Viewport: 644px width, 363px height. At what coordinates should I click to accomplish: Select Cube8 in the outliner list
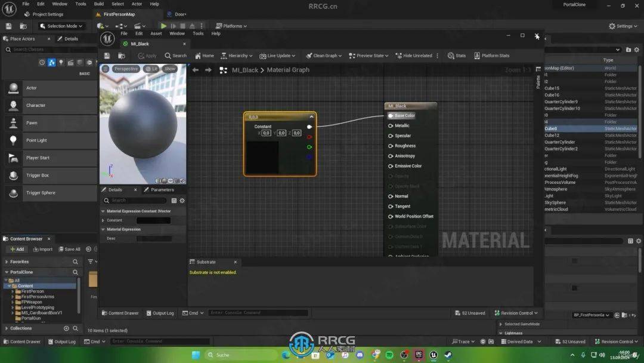pyautogui.click(x=552, y=127)
